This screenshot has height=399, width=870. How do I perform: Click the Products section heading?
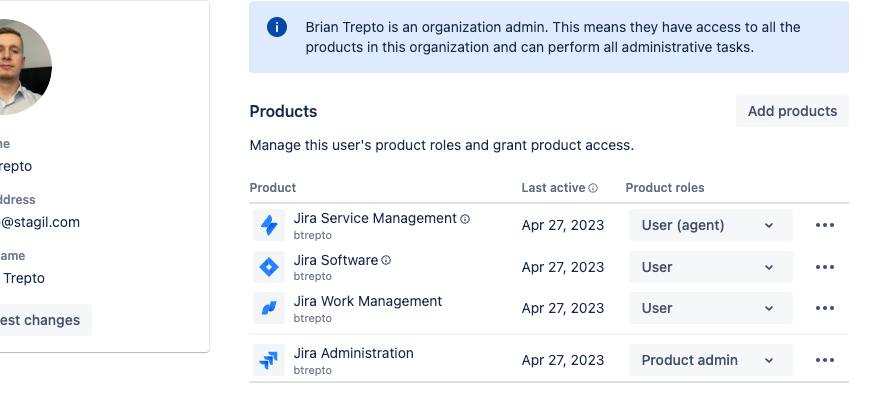[x=284, y=112]
